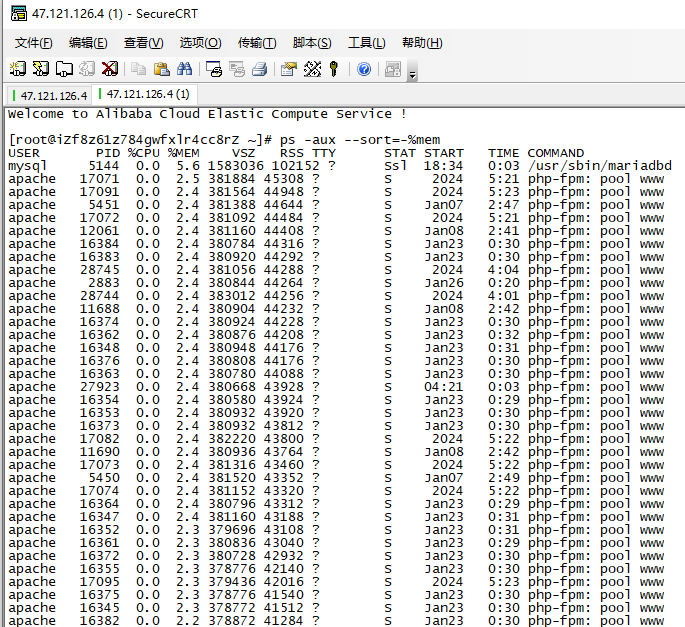Click the Disconnect red X icon

point(109,69)
